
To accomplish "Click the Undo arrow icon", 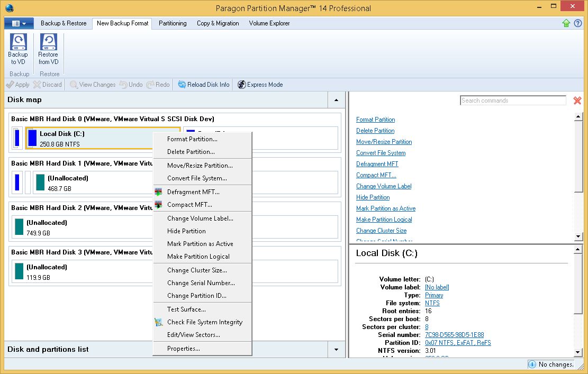I will click(x=123, y=85).
